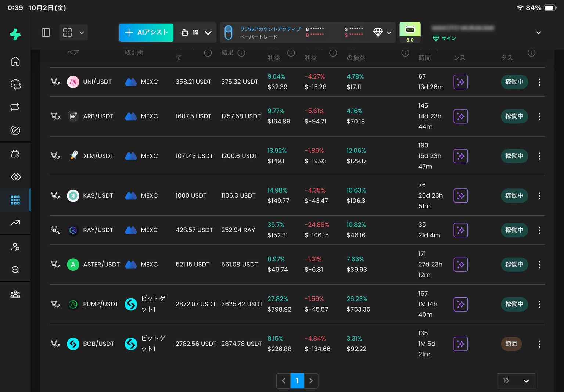Select the UNI/USDT pair name

click(97, 82)
